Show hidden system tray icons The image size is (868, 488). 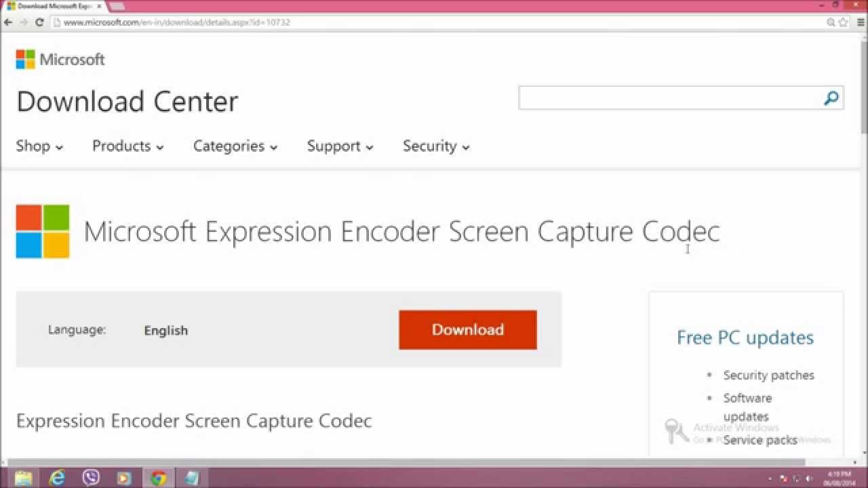pos(770,479)
